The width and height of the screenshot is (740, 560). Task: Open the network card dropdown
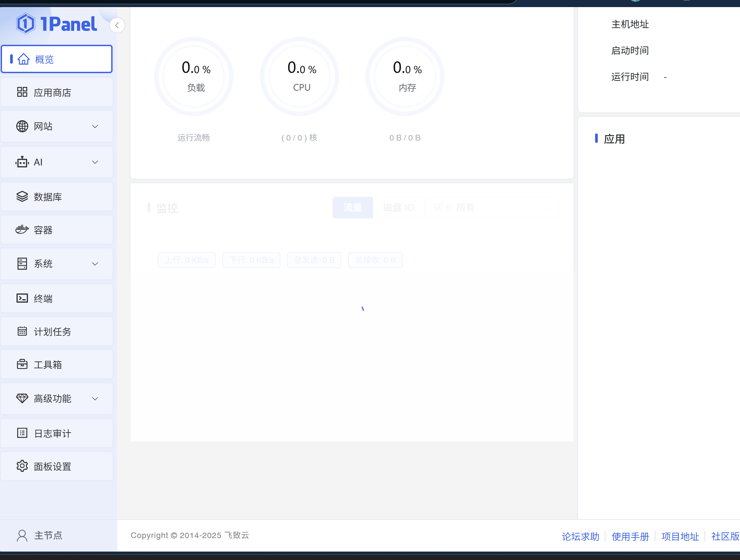pos(492,208)
